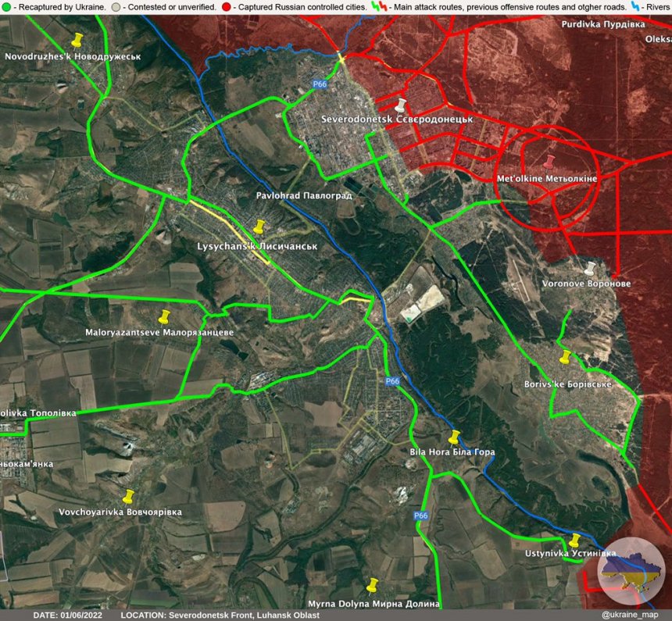Select the Myrna Dolyna pin

374,584
